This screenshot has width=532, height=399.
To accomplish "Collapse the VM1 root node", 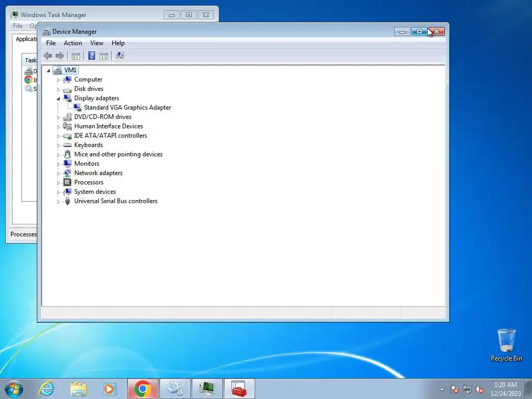I will coord(48,71).
